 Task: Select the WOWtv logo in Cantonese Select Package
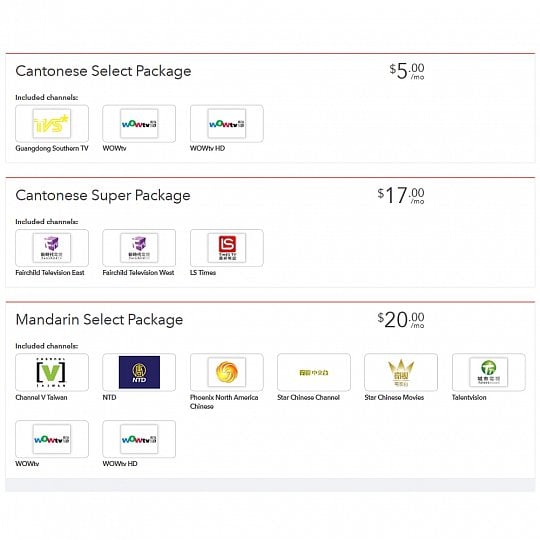139,124
